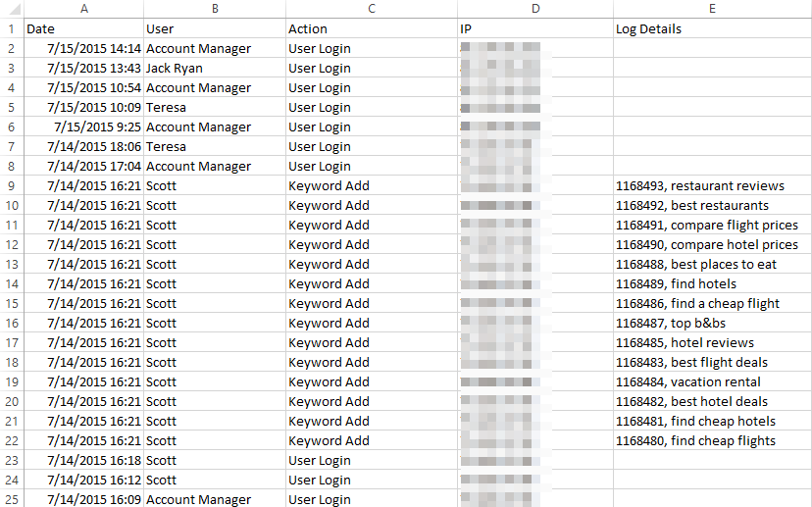Viewport: 812px width, 507px height.
Task: Click column C header
Action: [x=371, y=9]
